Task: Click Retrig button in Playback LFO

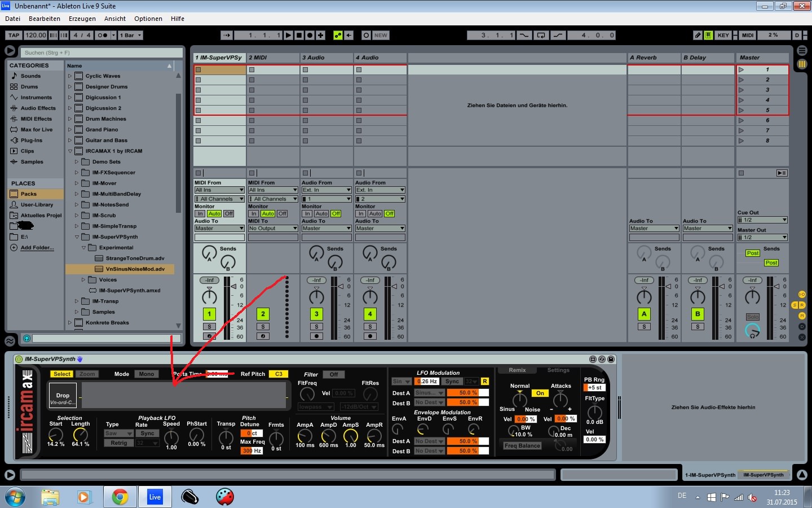Action: point(118,443)
